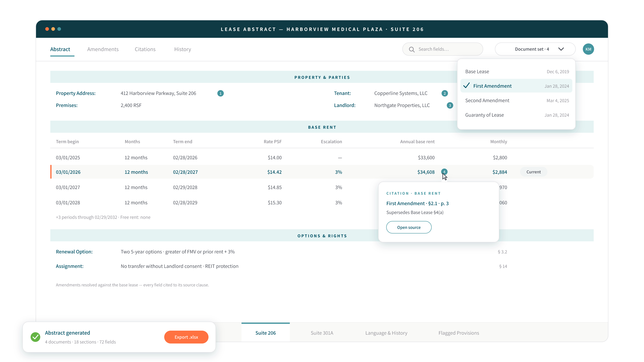Viewport: 644px width, 362px height.
Task: Click the $14.85 rate PSF value
Action: (x=275, y=187)
